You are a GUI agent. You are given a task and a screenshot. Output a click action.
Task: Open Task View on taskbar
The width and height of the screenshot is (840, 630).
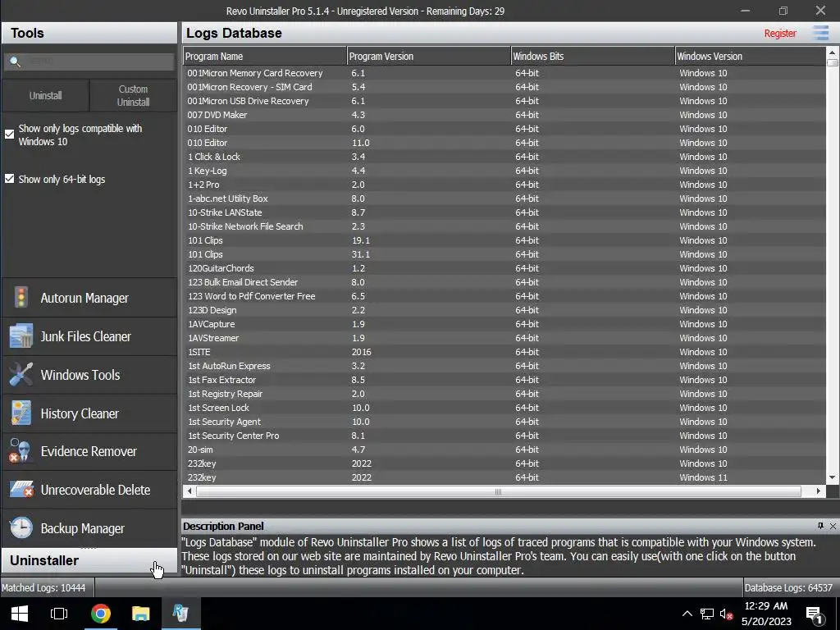(59, 614)
